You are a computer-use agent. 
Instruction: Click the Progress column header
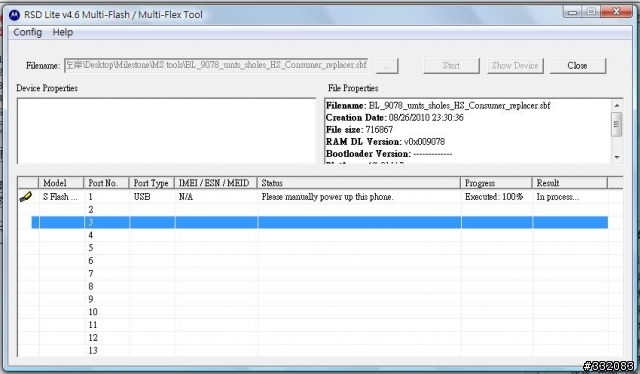[x=496, y=183]
